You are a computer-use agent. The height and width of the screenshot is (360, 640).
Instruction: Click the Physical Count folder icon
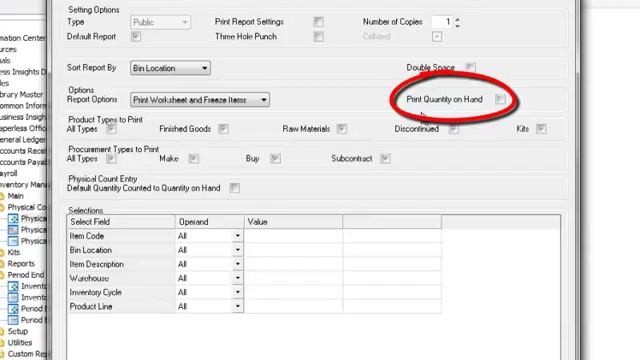pyautogui.click(x=2, y=207)
